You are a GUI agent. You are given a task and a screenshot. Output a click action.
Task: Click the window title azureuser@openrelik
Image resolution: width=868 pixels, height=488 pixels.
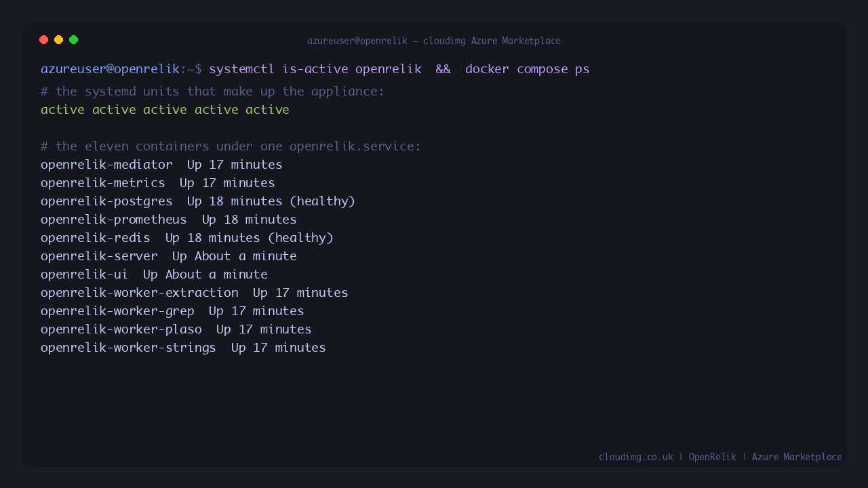434,41
